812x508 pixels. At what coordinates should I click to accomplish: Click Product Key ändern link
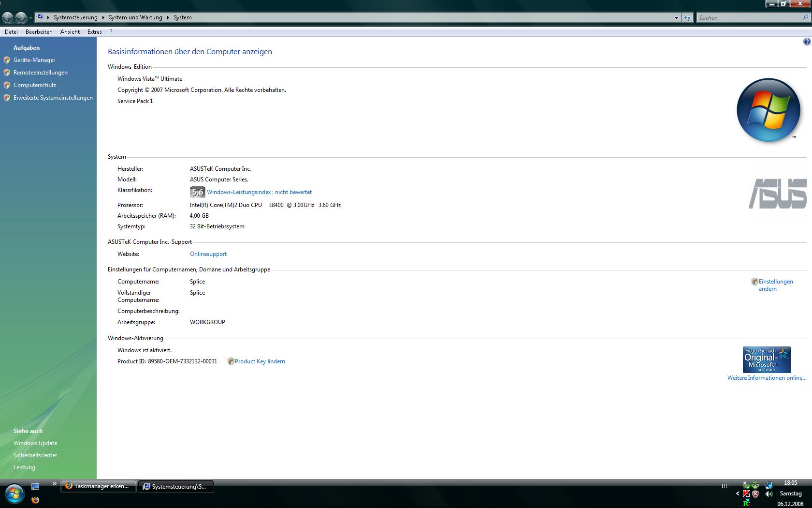(x=260, y=361)
